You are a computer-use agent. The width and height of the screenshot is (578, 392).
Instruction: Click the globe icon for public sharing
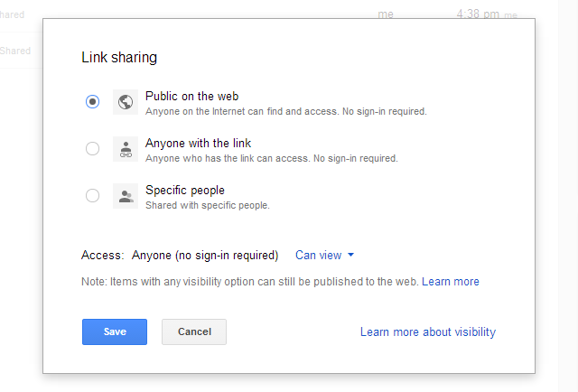(x=126, y=102)
